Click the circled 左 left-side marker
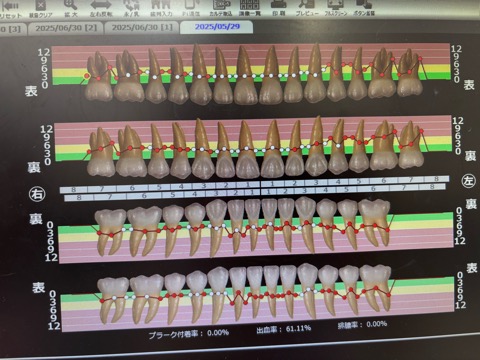Viewport: 480px width, 360px height. pyautogui.click(x=468, y=181)
